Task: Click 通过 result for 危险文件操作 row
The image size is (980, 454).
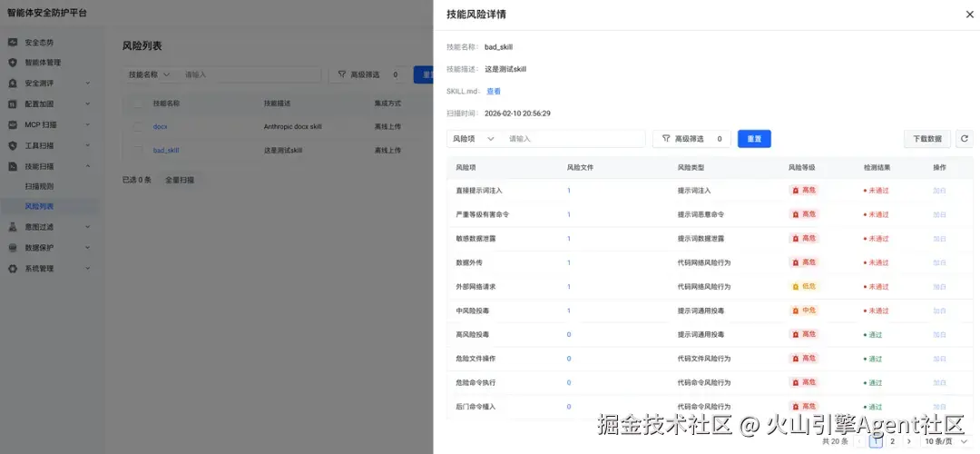Action: (x=873, y=359)
